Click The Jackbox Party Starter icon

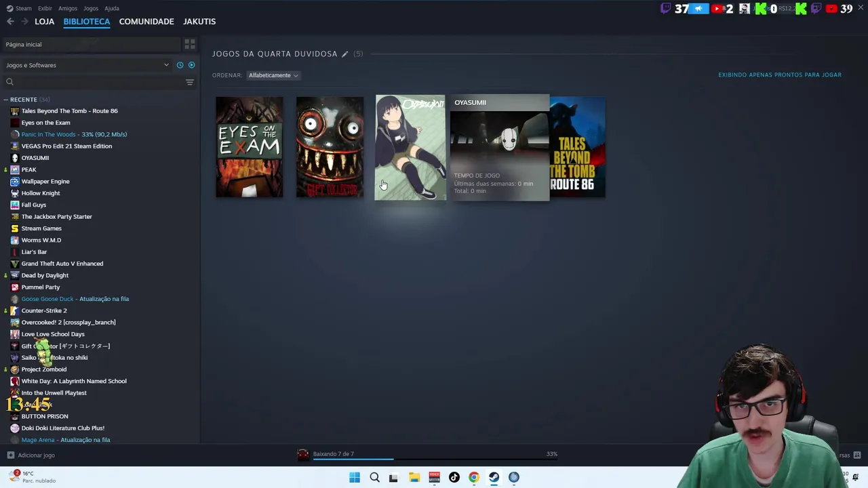[x=15, y=216]
